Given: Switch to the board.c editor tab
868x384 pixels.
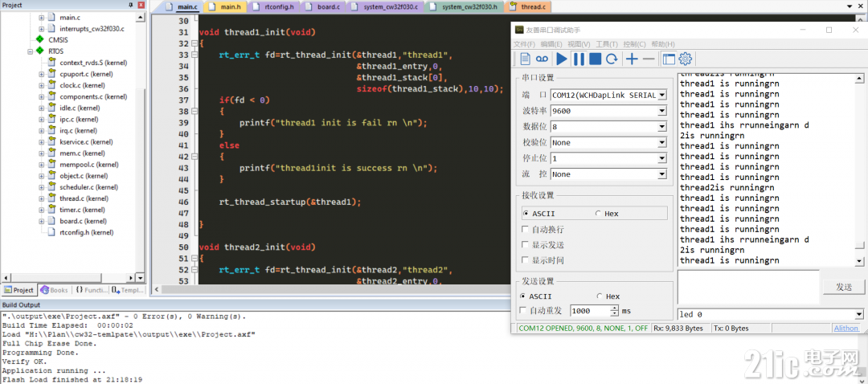Looking at the screenshot, I should pyautogui.click(x=323, y=7).
